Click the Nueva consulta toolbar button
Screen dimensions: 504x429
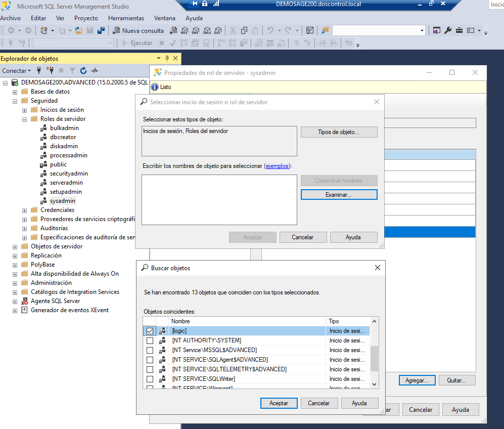tap(138, 30)
